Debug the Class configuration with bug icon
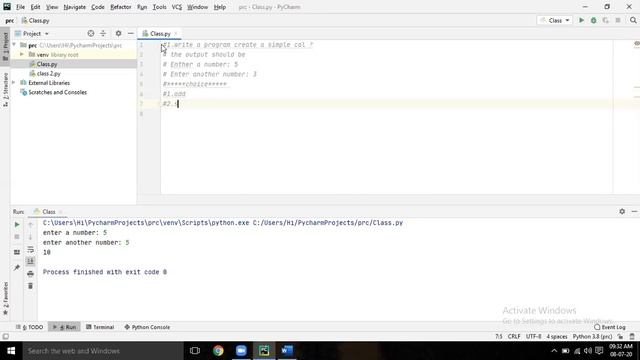640x360 pixels. 593,20
